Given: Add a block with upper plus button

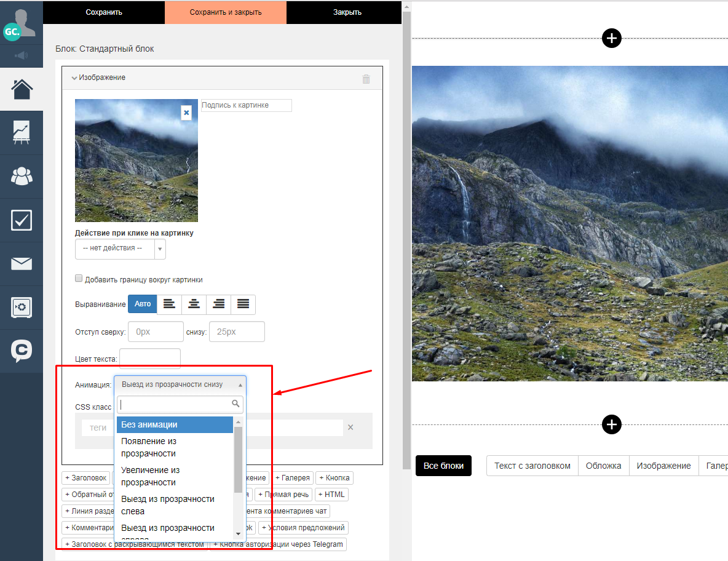Looking at the screenshot, I should (x=611, y=38).
